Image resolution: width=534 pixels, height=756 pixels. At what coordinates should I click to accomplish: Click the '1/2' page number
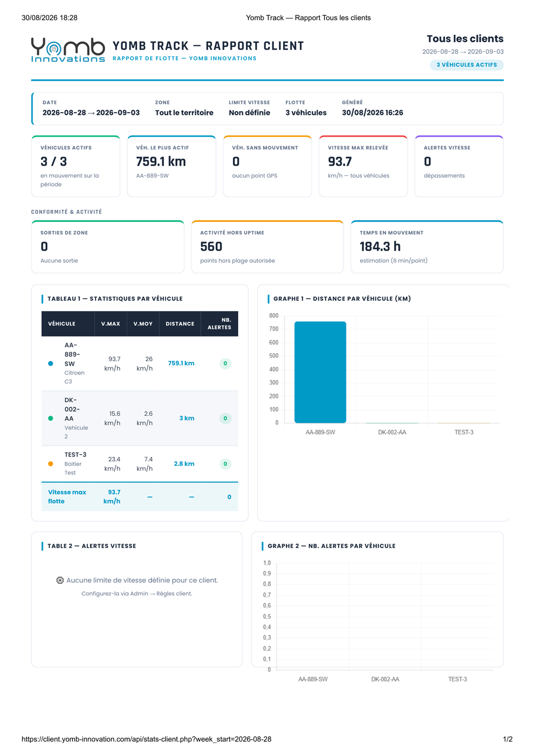(508, 739)
